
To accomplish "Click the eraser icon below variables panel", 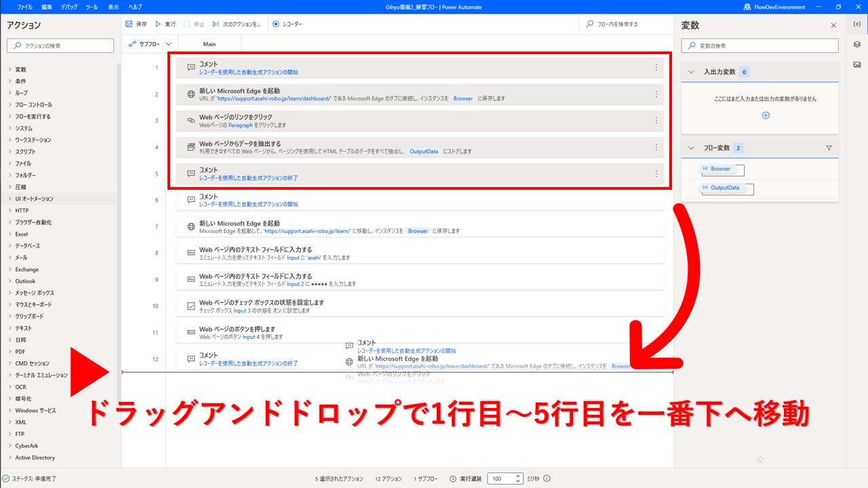I will 759,460.
